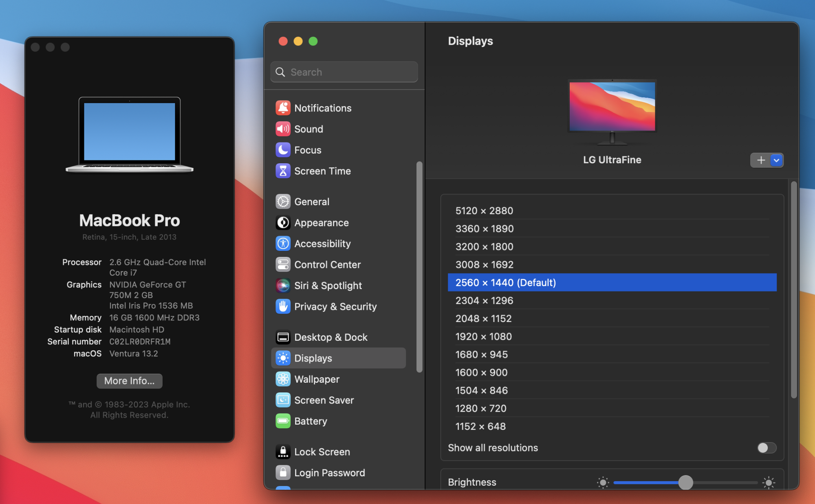The height and width of the screenshot is (504, 815).
Task: Open Control Center settings label
Action: pyautogui.click(x=327, y=265)
